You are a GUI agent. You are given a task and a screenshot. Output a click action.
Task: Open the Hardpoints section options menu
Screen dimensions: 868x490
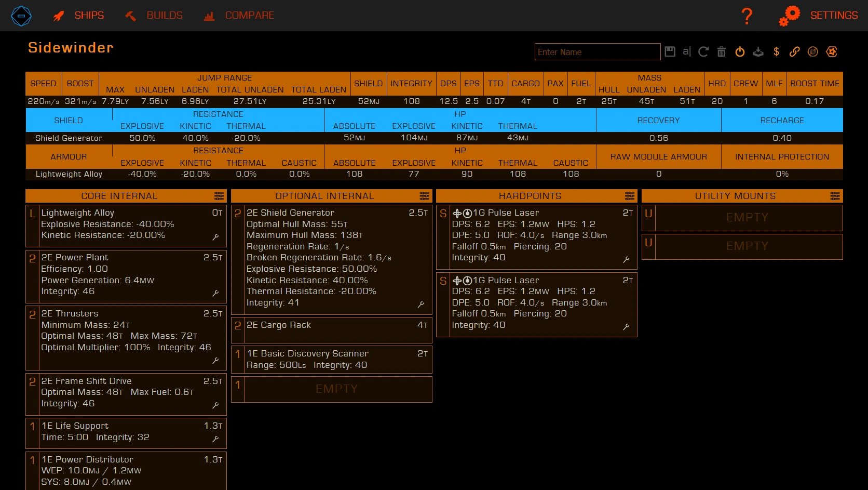[630, 196]
